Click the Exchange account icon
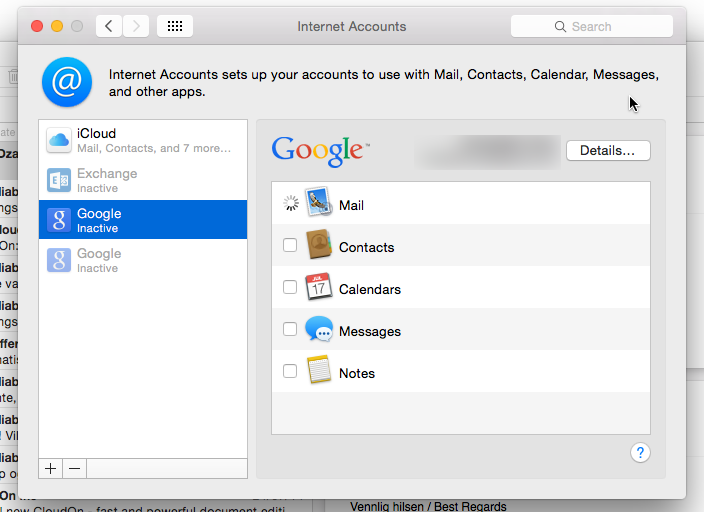The width and height of the screenshot is (704, 512). [59, 180]
